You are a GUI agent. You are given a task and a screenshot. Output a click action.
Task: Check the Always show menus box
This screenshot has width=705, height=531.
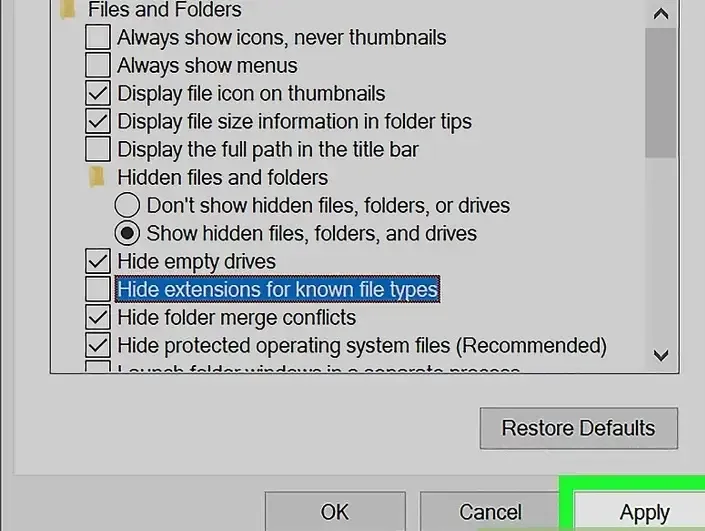point(98,66)
